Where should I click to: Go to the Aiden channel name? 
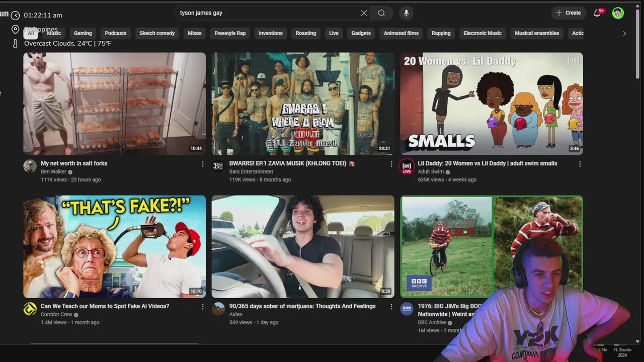pos(236,315)
